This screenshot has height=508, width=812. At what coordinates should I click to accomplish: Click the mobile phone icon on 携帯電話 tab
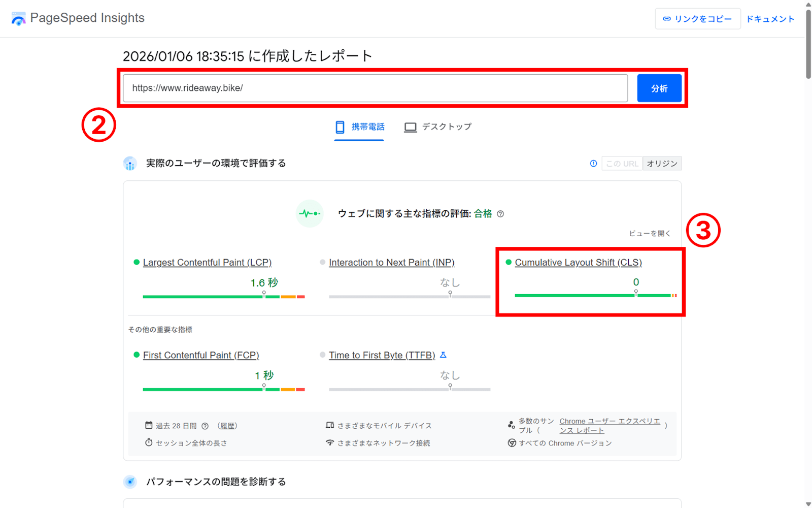tap(340, 127)
